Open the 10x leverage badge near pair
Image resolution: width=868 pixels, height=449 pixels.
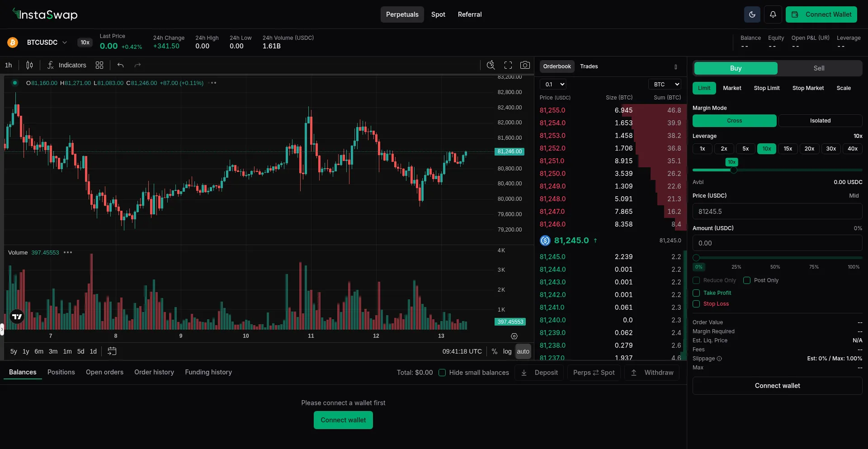tap(85, 43)
